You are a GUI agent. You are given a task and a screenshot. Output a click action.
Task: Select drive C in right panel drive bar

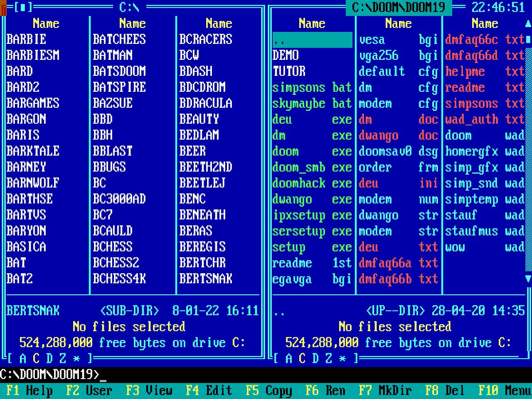[302, 359]
